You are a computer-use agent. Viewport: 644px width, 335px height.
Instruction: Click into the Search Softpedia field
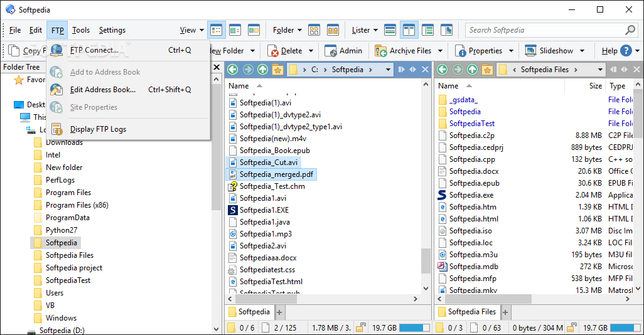click(545, 30)
